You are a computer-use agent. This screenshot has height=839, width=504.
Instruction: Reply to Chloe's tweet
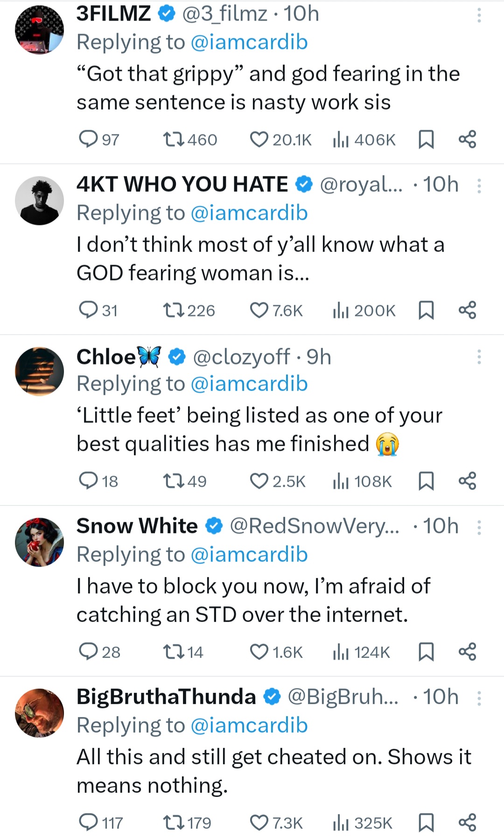(88, 481)
